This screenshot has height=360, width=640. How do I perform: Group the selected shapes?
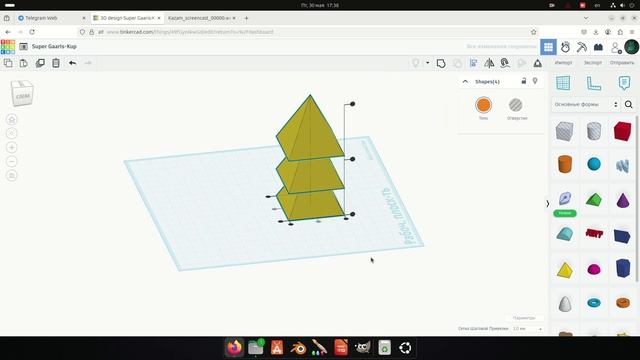(x=441, y=63)
